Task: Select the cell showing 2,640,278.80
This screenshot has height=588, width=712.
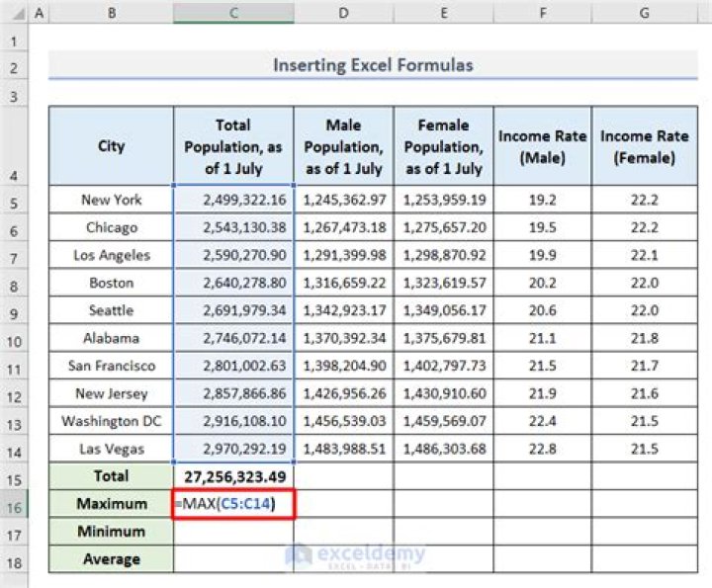Action: pos(233,283)
